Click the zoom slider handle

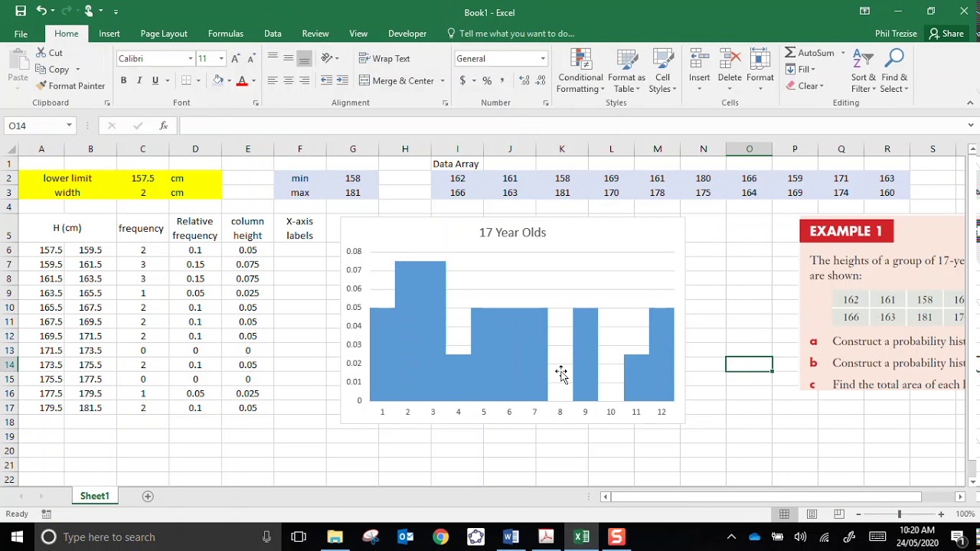tap(900, 514)
